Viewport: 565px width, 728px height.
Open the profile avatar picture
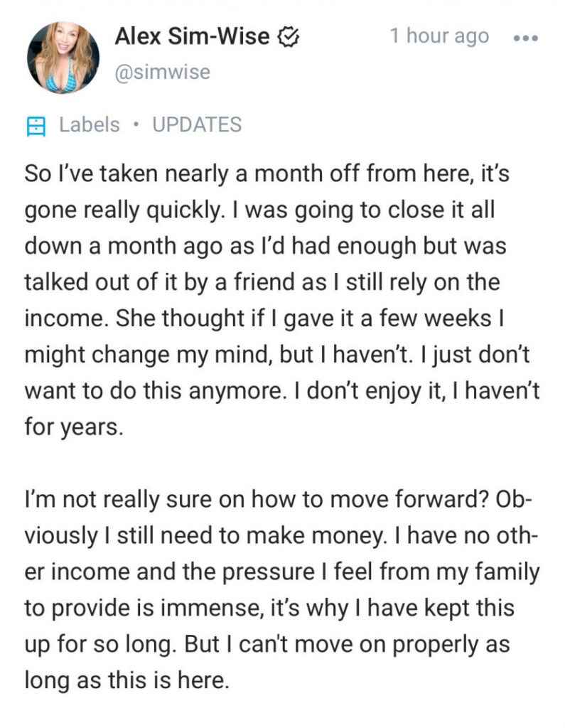coord(63,58)
